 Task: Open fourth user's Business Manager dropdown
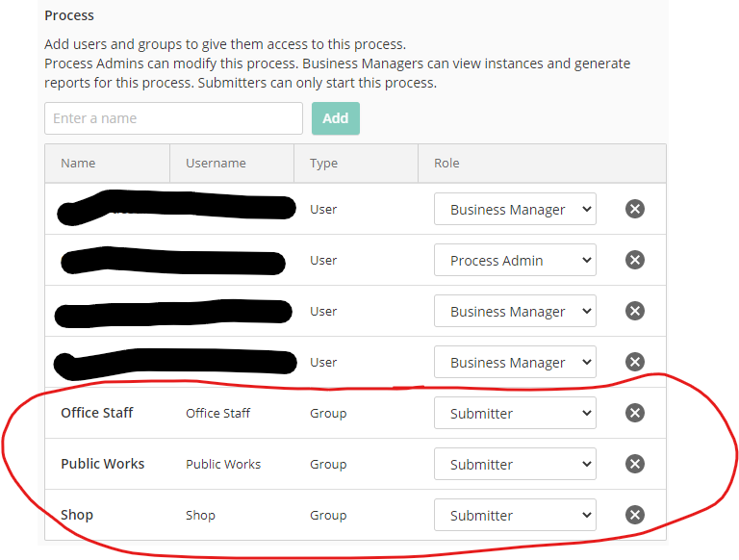pyautogui.click(x=515, y=362)
